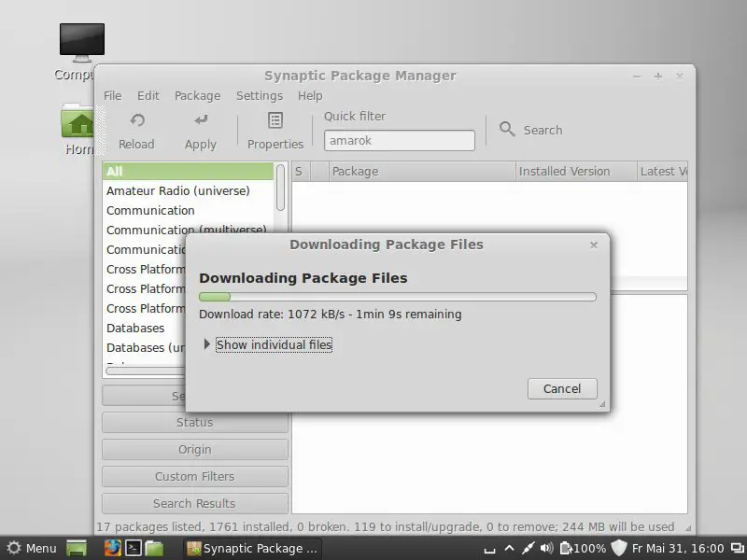This screenshot has width=747, height=560.
Task: Sort by the S status column header
Action: (301, 172)
